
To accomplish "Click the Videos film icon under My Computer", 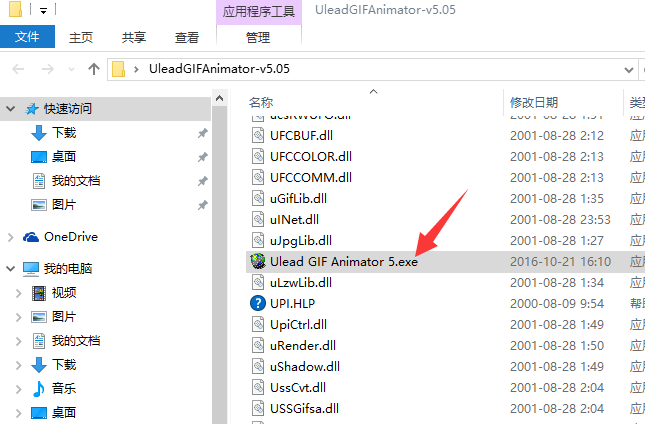I will [39, 293].
